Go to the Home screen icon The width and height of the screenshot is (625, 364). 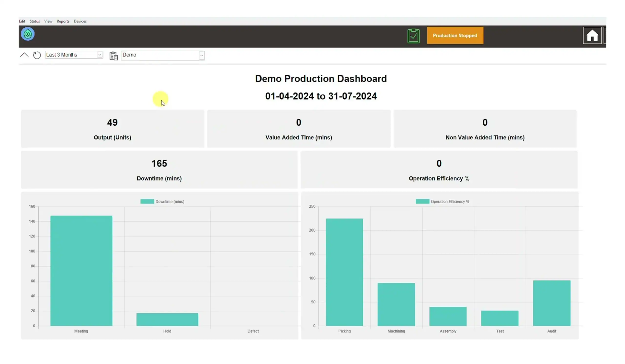click(x=592, y=35)
